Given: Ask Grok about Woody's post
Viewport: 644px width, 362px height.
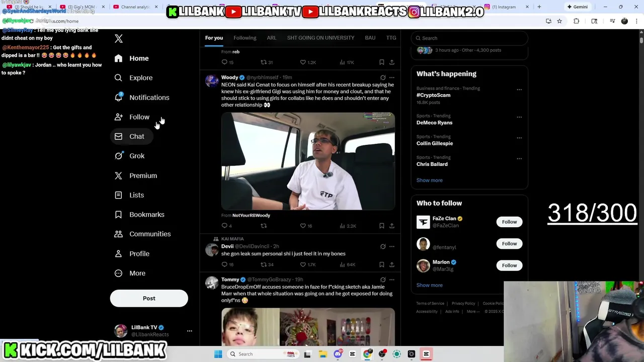Looking at the screenshot, I should (383, 77).
